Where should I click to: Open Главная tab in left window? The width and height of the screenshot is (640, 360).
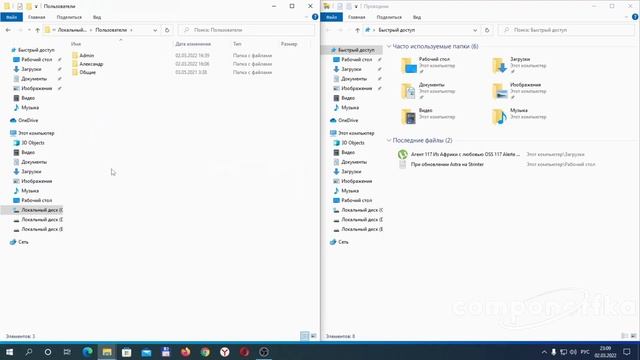(x=37, y=17)
